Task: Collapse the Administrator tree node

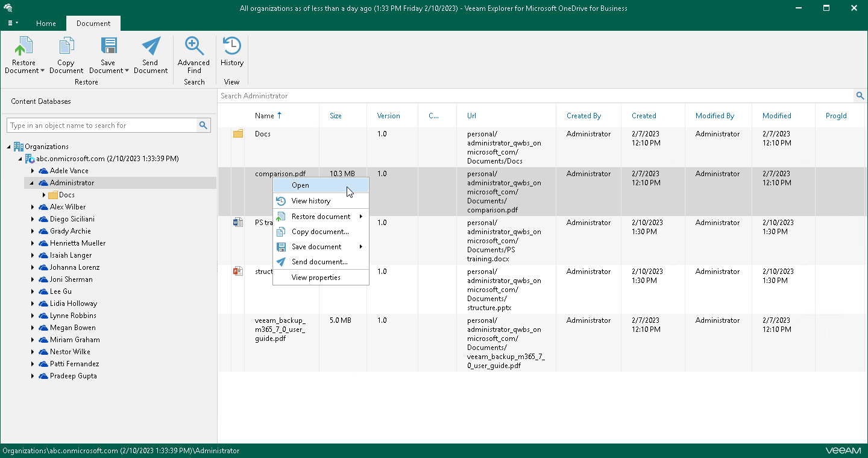Action: 33,183
